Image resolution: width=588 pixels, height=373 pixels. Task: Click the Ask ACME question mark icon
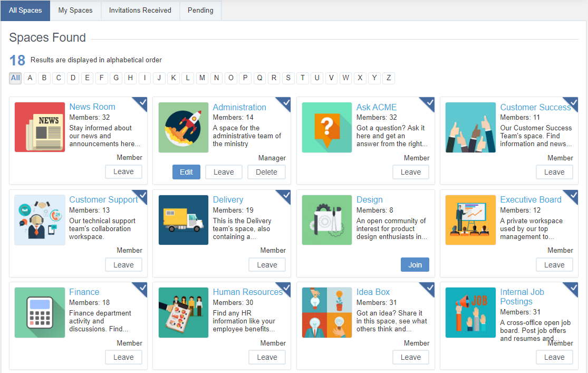(x=326, y=127)
